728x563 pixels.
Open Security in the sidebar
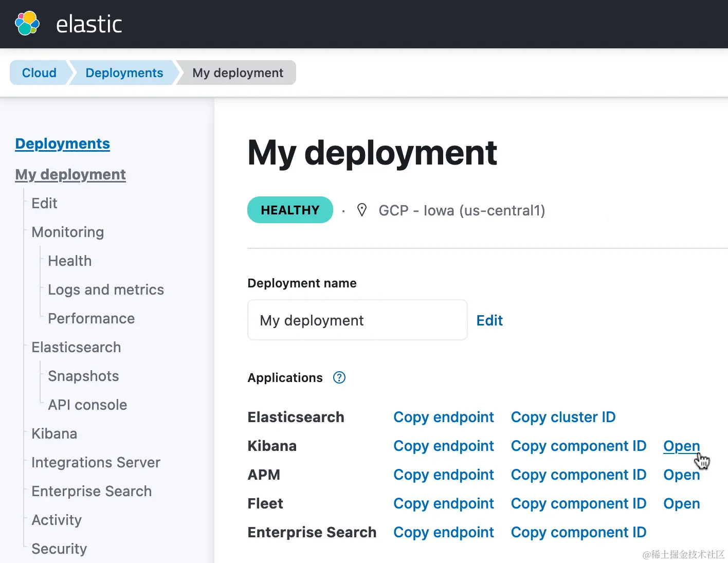pyautogui.click(x=59, y=549)
